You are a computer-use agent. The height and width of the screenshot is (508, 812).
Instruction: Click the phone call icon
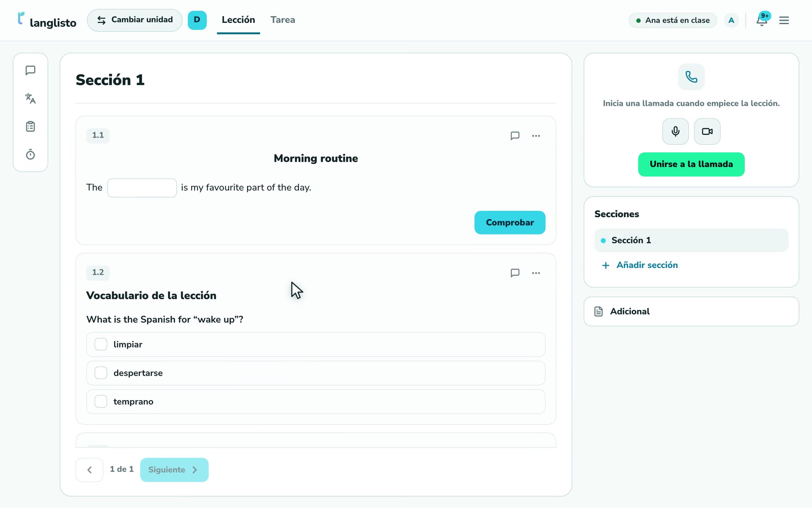(x=691, y=77)
